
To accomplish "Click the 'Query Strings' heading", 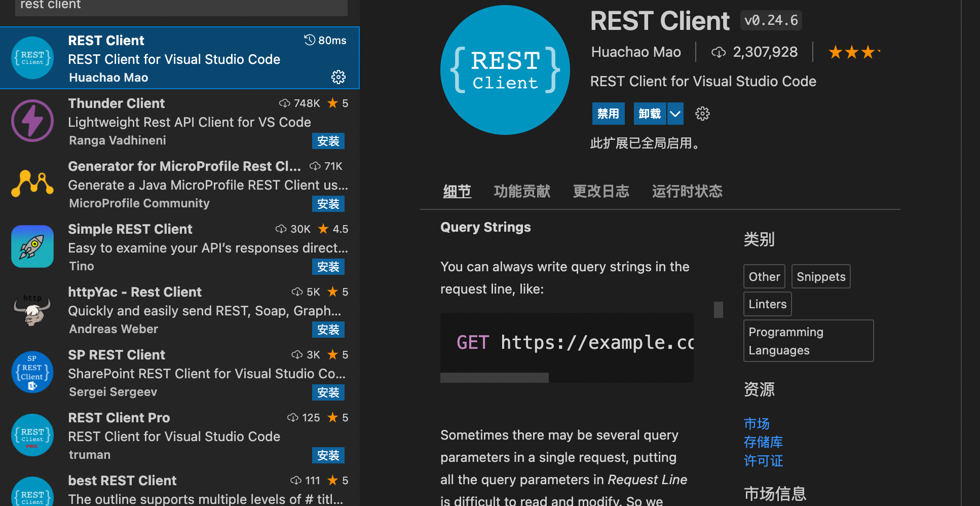I will 485,227.
